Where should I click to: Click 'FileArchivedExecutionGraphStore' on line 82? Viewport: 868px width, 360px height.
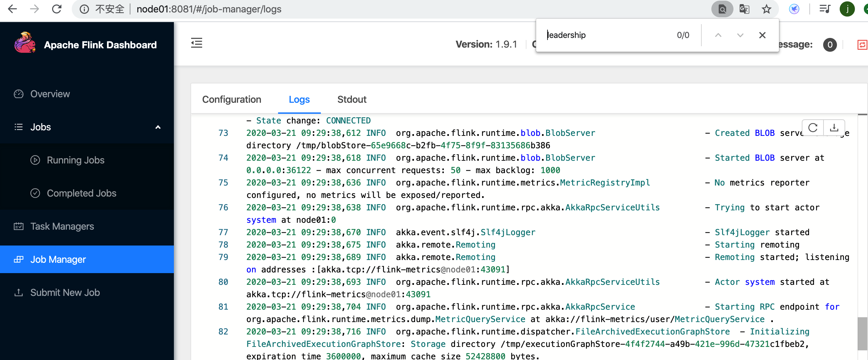[x=653, y=332]
